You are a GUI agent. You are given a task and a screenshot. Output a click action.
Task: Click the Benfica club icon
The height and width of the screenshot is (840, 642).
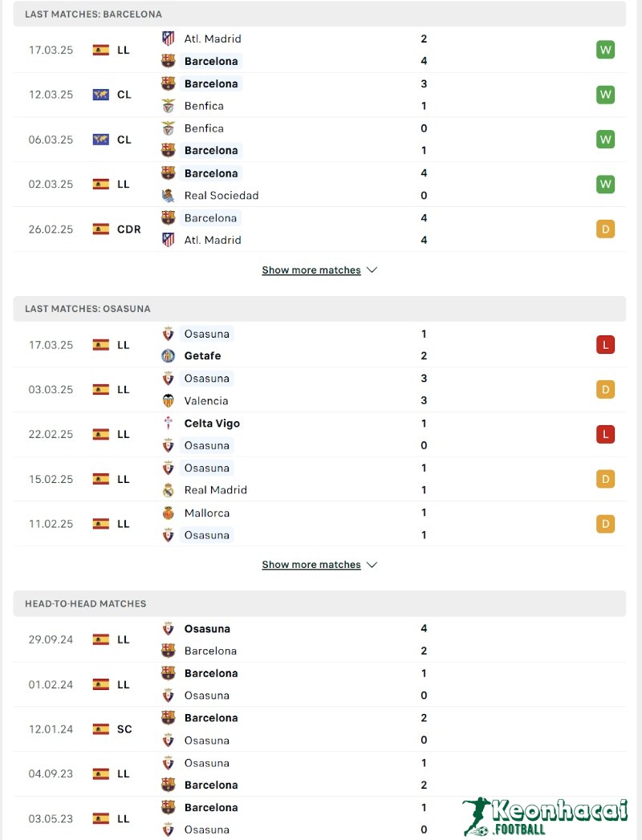pyautogui.click(x=167, y=105)
